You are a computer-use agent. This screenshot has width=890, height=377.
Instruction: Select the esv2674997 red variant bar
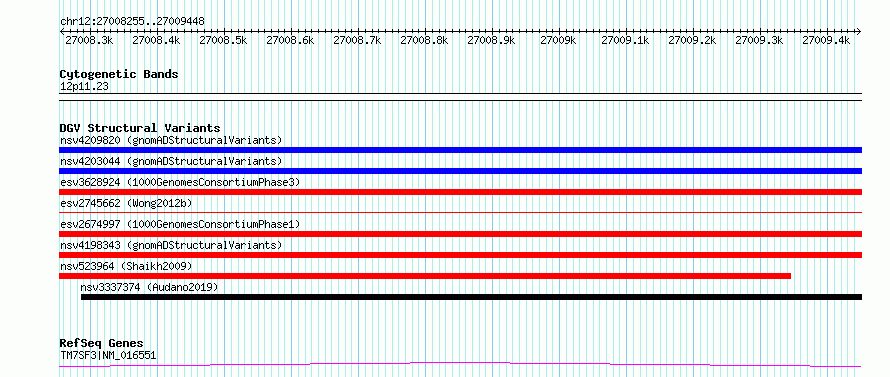(x=460, y=234)
